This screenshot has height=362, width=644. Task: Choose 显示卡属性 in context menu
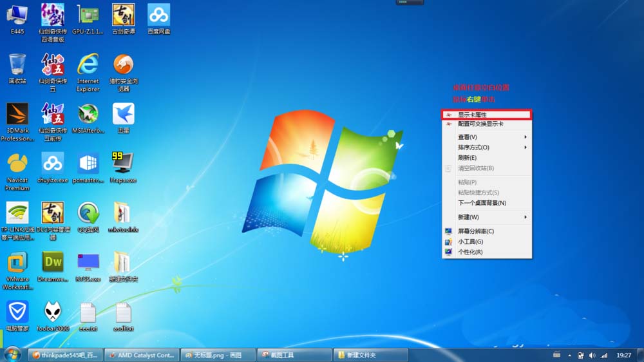pyautogui.click(x=487, y=115)
